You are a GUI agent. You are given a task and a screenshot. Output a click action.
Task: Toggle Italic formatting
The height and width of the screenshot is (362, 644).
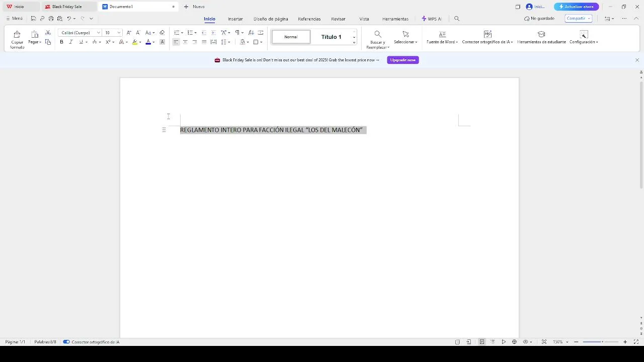(71, 42)
